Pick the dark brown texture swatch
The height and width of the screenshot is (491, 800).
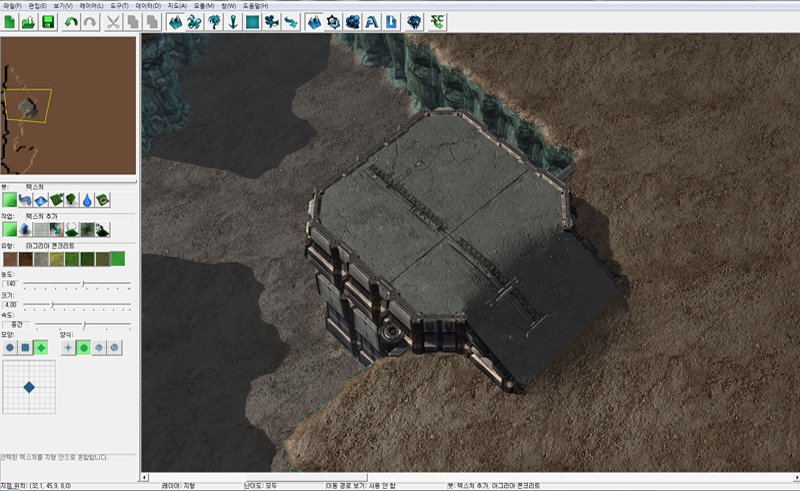(x=26, y=259)
